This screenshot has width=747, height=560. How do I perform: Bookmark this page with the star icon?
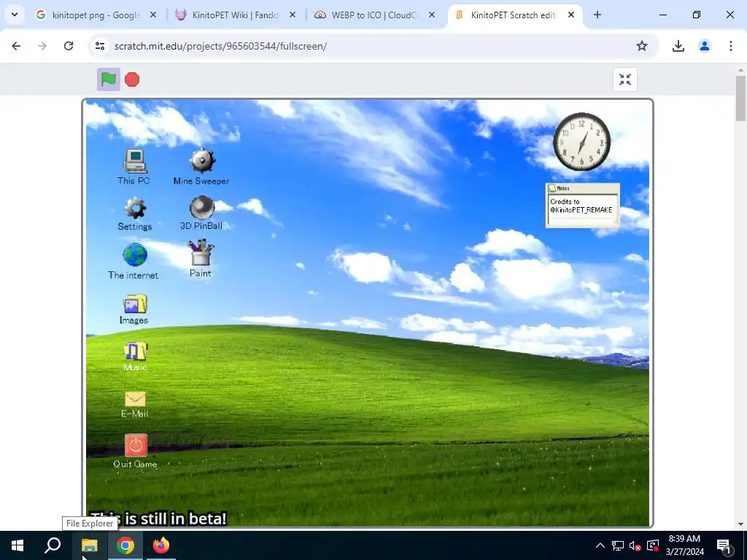coord(642,46)
